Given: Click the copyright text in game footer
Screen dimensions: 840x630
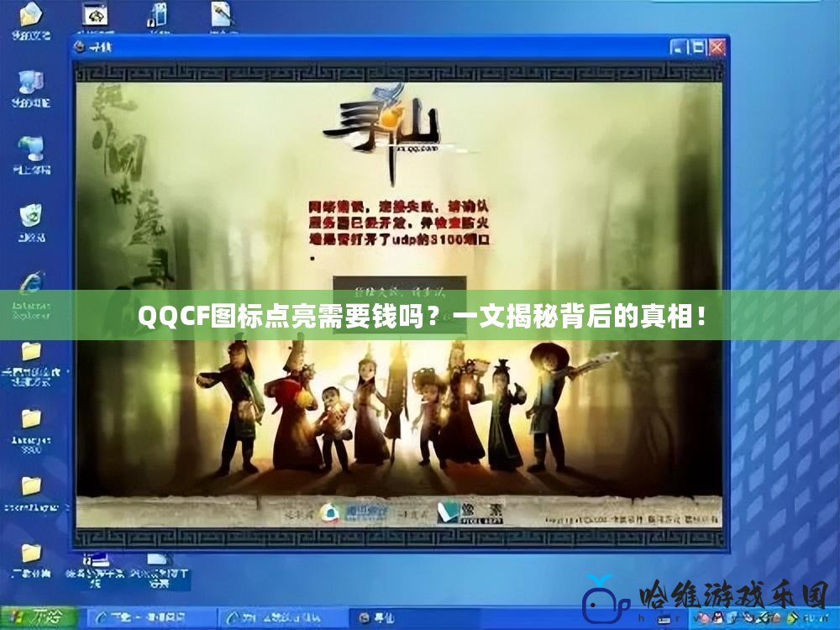Looking at the screenshot, I should 631,519.
